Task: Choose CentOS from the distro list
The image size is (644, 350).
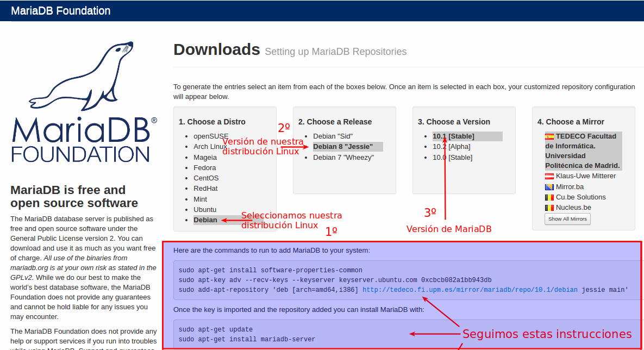Action: (206, 178)
